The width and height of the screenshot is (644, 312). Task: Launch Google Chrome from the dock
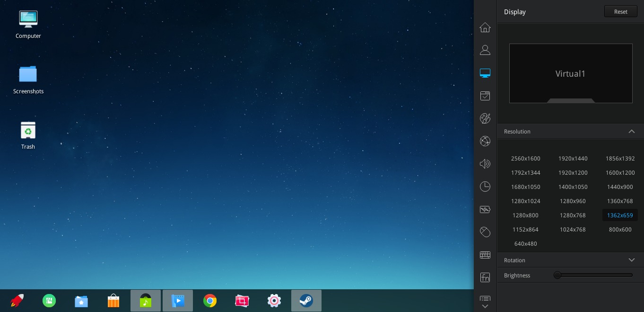pos(210,301)
